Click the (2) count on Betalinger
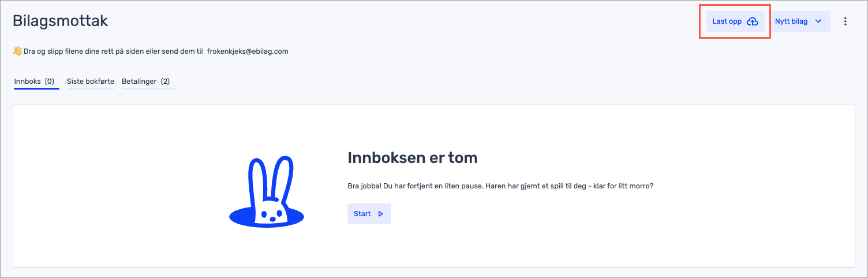868x278 pixels. coord(165,81)
